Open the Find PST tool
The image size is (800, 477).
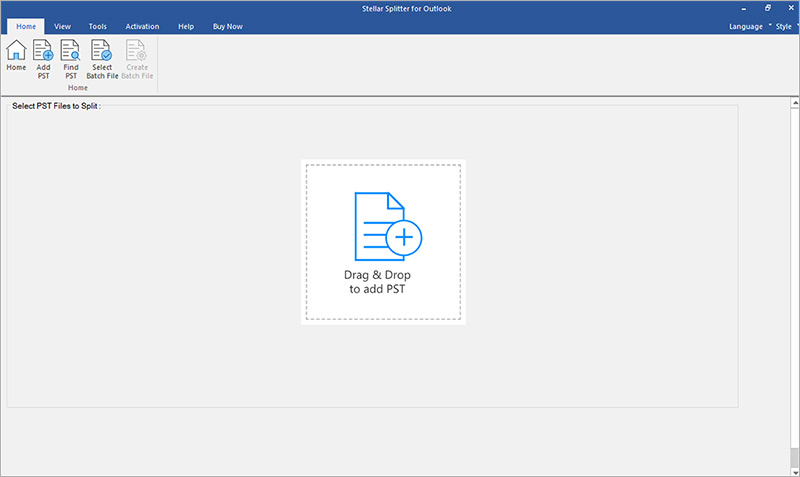tap(70, 59)
